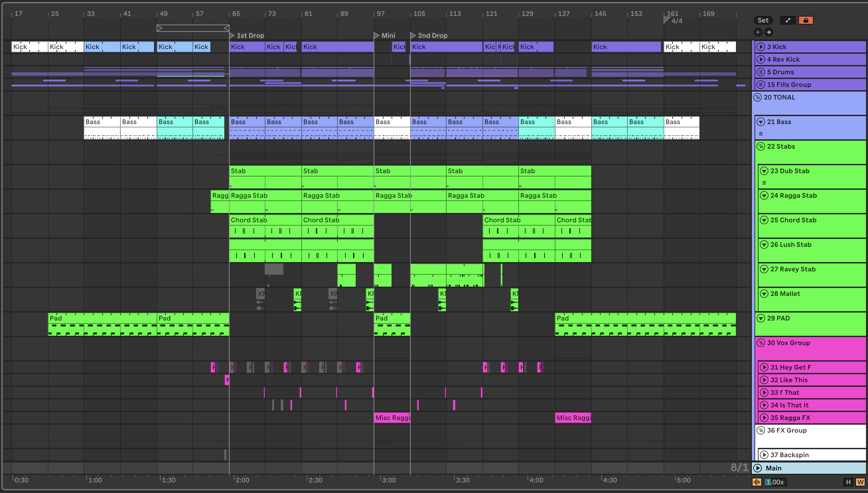Select the Kick clip at bar 145
This screenshot has height=493, width=868.
click(626, 47)
